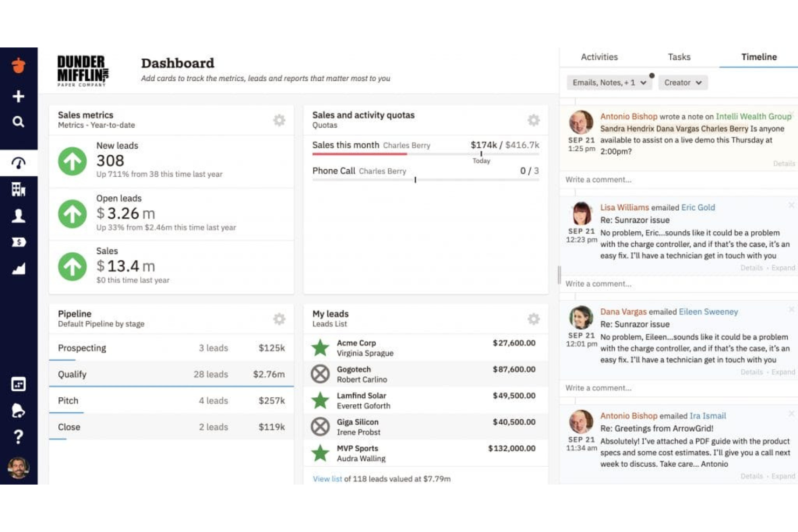Open Antonio Bishop link in the note entry
Image resolution: width=798 pixels, height=532 pixels.
[x=629, y=116]
